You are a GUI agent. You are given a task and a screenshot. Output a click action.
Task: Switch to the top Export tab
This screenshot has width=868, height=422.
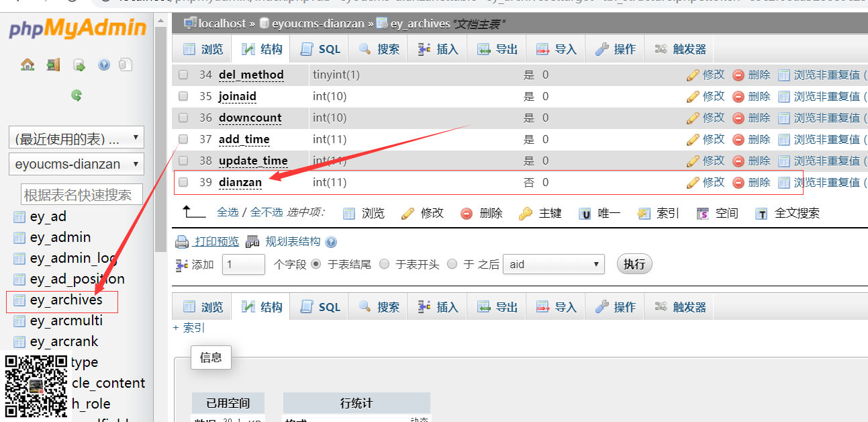(x=497, y=49)
